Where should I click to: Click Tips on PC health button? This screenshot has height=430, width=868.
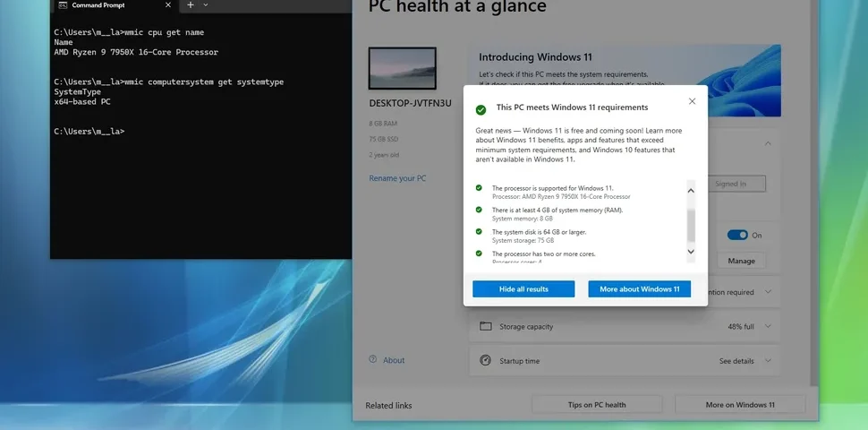tap(597, 405)
